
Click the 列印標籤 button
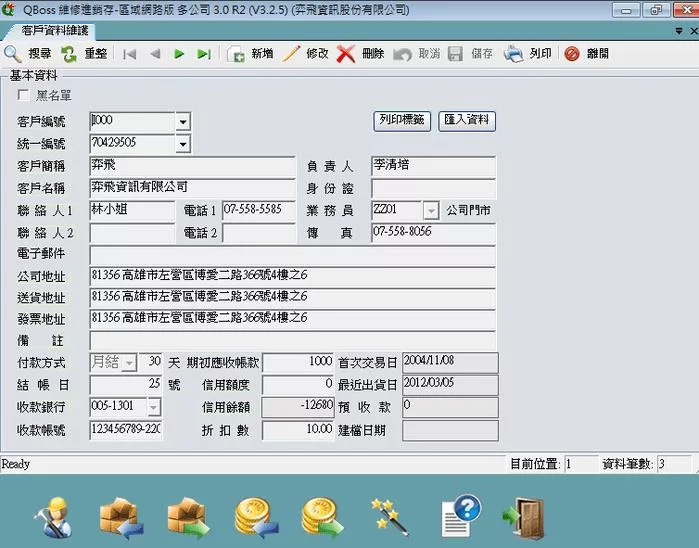pos(401,120)
